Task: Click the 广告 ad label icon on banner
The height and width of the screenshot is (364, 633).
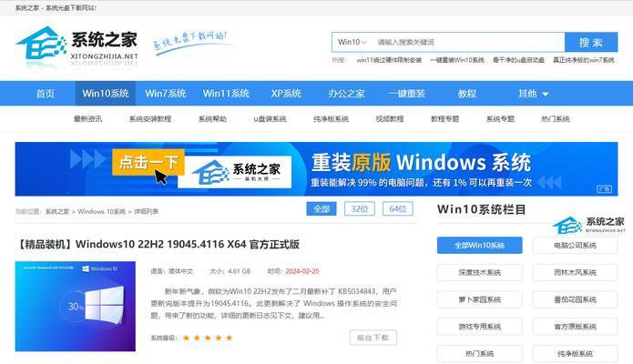Action: [604, 189]
